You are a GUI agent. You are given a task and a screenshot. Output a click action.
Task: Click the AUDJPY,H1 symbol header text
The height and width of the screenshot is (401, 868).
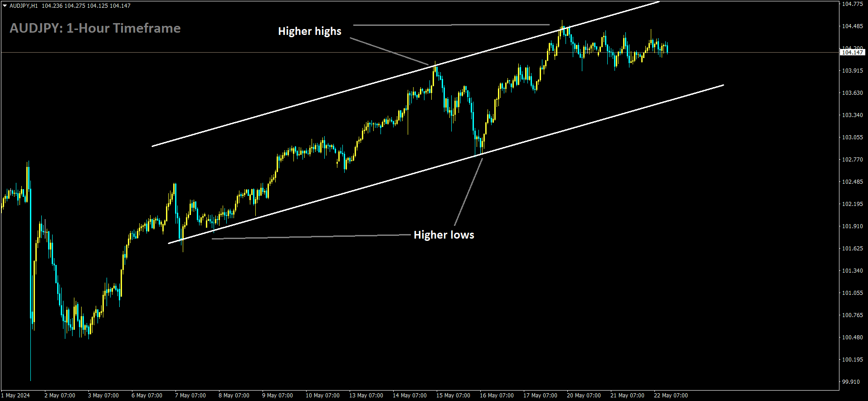[x=24, y=6]
